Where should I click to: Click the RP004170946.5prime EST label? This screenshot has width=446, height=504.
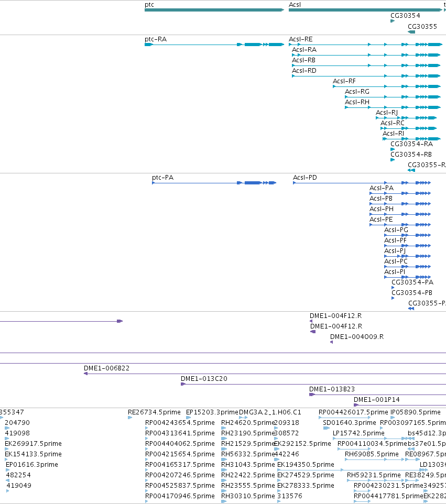[180, 496]
